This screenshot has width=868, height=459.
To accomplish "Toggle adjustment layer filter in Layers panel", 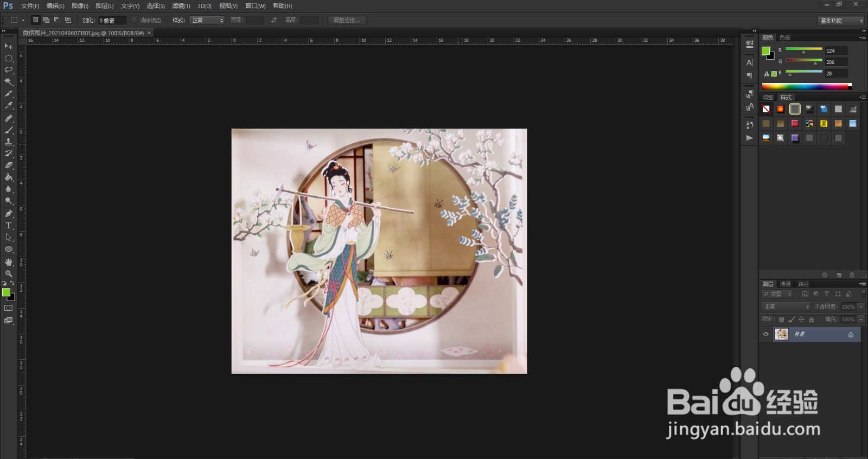I will 816,294.
